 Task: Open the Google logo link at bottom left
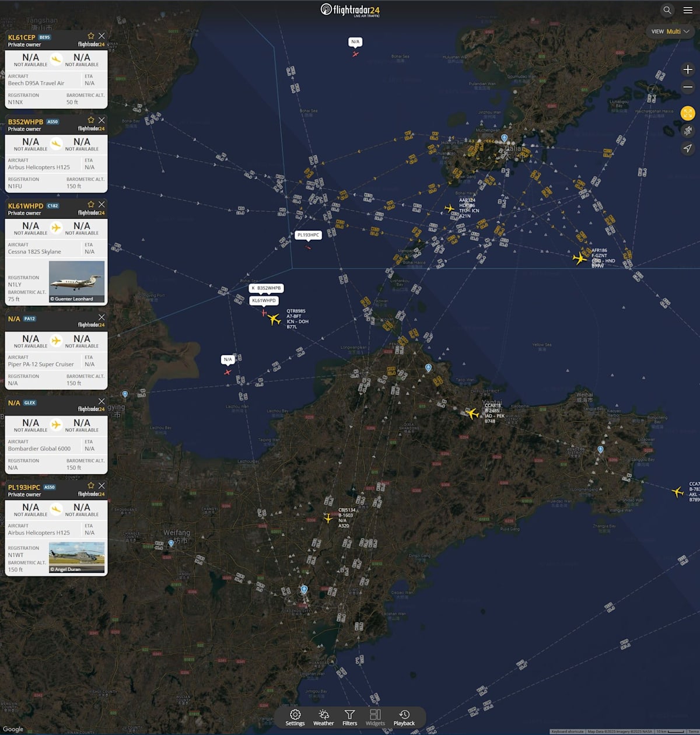click(x=13, y=729)
